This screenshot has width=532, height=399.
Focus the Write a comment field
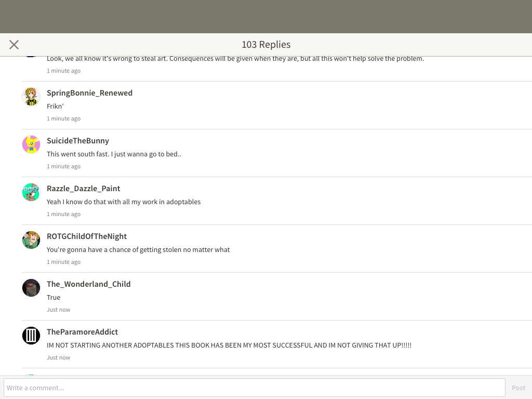tap(255, 388)
